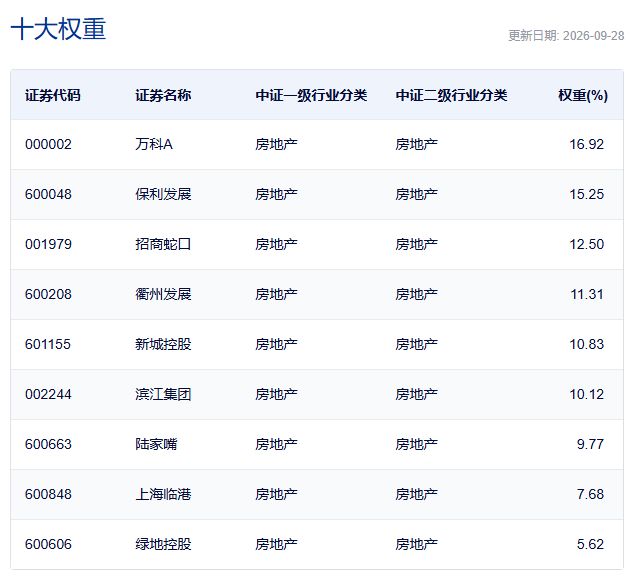Select the 绿地控股 security name
631x577 pixels.
click(x=163, y=544)
